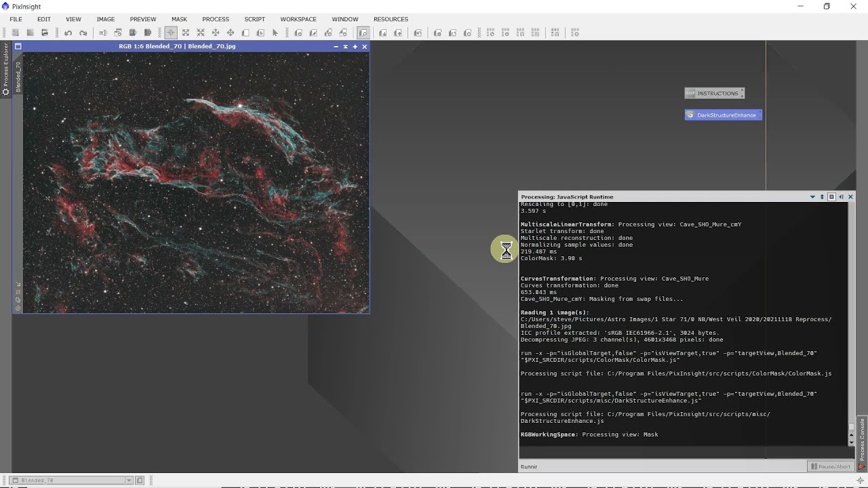Open the PROCESS menu
This screenshot has height=488, width=868.
(x=216, y=19)
